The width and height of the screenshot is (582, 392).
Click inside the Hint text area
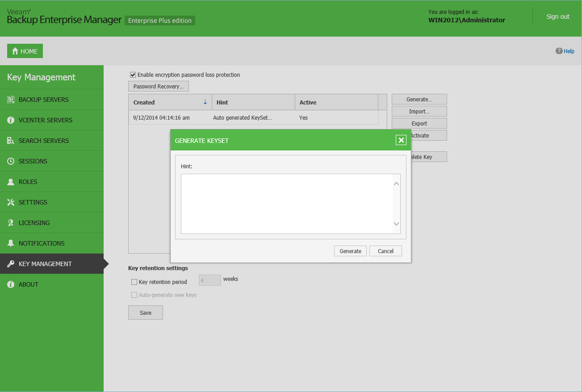[x=287, y=204]
